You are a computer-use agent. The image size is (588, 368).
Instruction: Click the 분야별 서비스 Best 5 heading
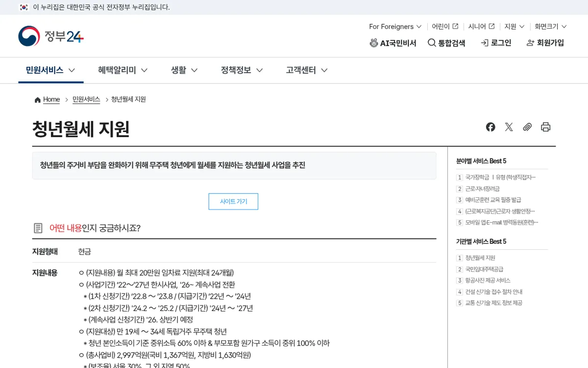(481, 161)
